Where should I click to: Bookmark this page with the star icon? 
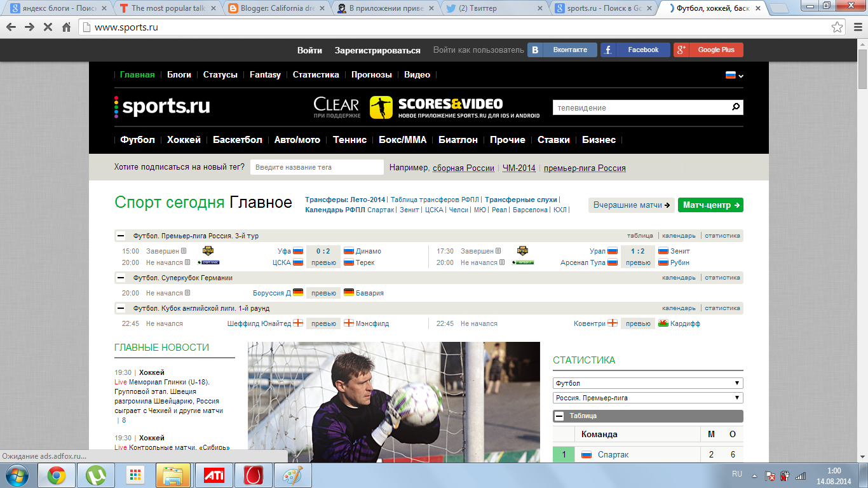click(837, 27)
